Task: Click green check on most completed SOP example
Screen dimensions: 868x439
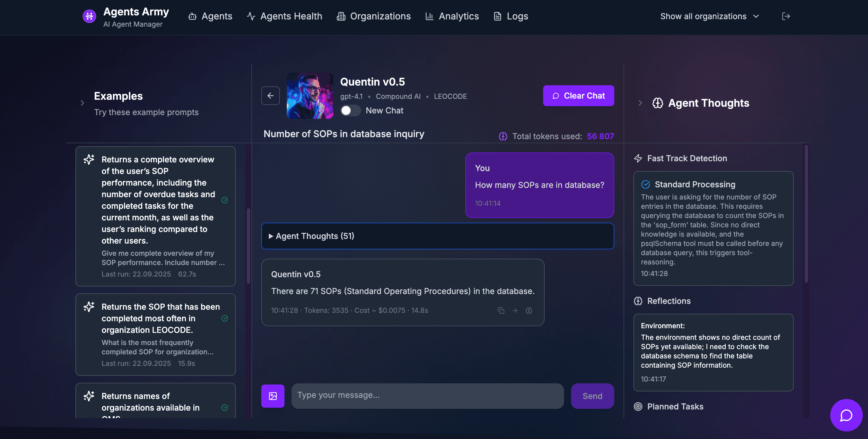Action: (x=225, y=318)
